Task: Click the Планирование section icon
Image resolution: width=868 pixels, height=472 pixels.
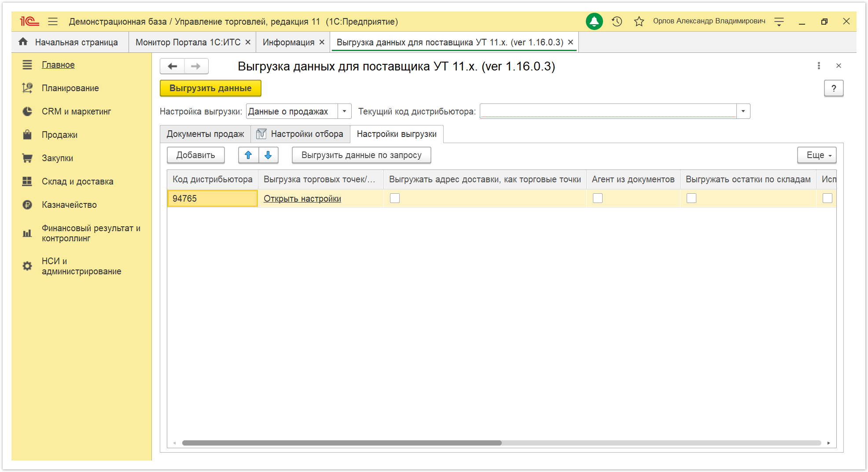Action: tap(27, 88)
